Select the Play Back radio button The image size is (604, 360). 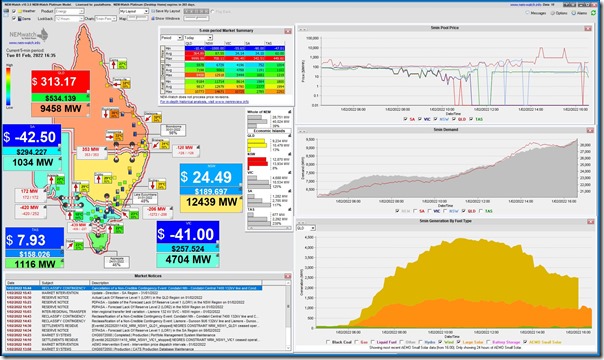(x=213, y=12)
